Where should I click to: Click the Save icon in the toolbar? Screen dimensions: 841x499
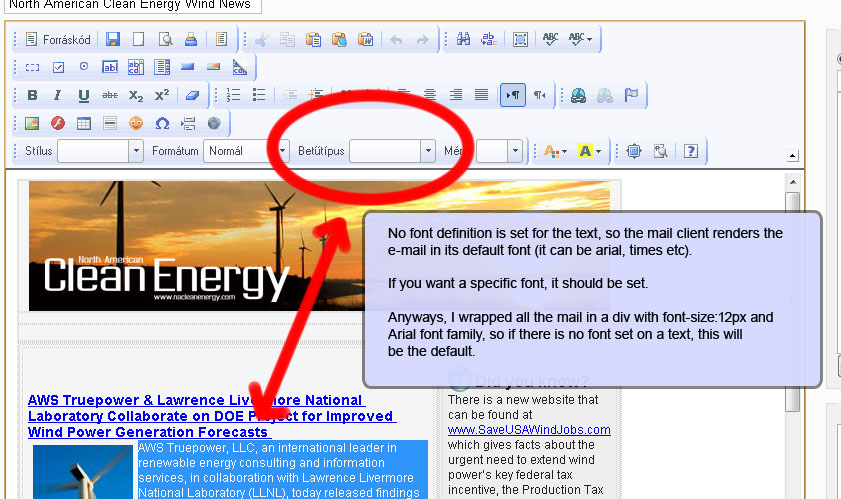[x=112, y=40]
